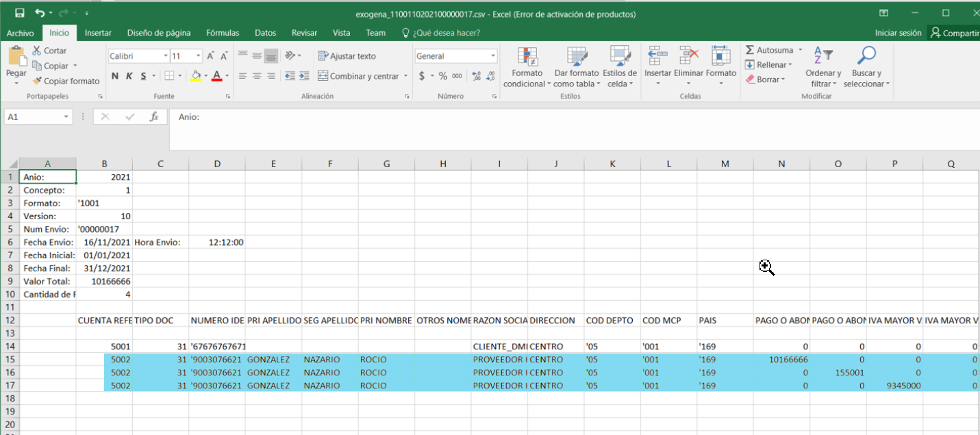Click the Name Box showing A1

pyautogui.click(x=38, y=117)
